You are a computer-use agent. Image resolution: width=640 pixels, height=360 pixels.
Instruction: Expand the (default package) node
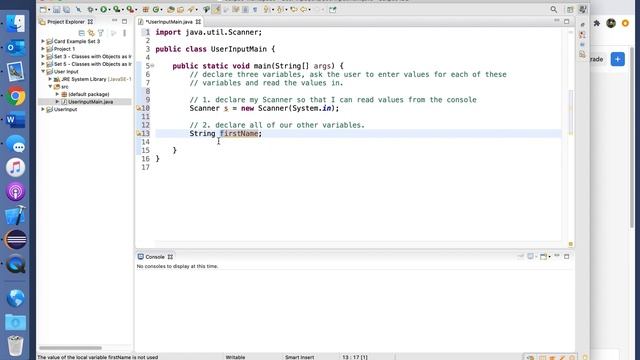pyautogui.click(x=58, y=94)
